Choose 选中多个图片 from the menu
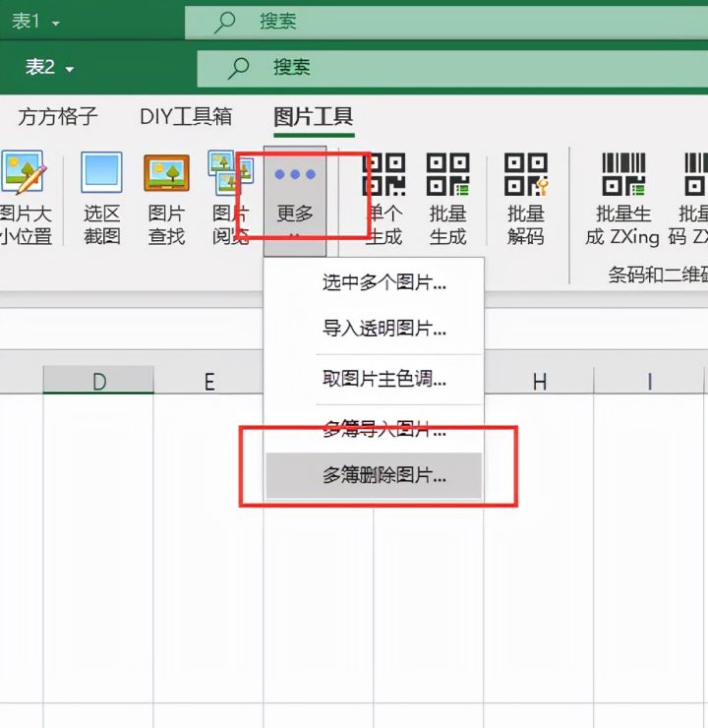Screen dimensions: 708x728 pyautogui.click(x=374, y=282)
